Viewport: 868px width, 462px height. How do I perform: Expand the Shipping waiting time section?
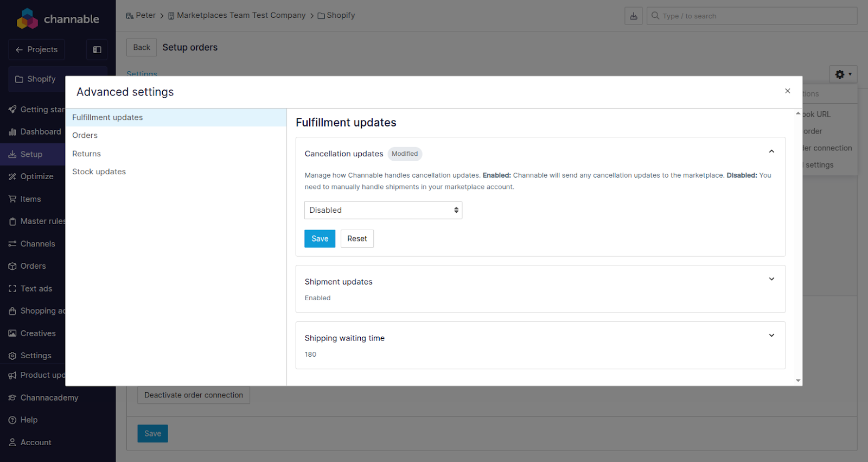click(771, 336)
